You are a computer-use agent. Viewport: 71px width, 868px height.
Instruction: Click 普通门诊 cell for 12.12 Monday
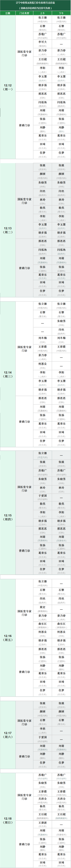(24, 125)
